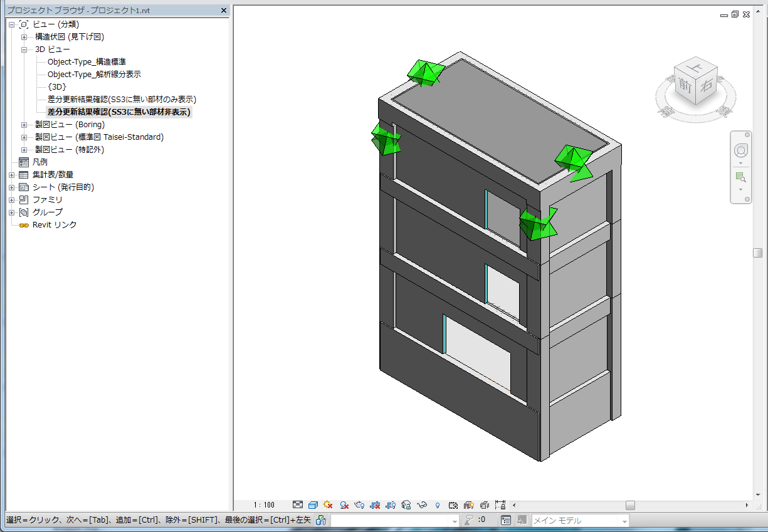Expand 製図ビュー (標準図 Taisei-Standard) node
The height and width of the screenshot is (532, 768).
tap(24, 137)
